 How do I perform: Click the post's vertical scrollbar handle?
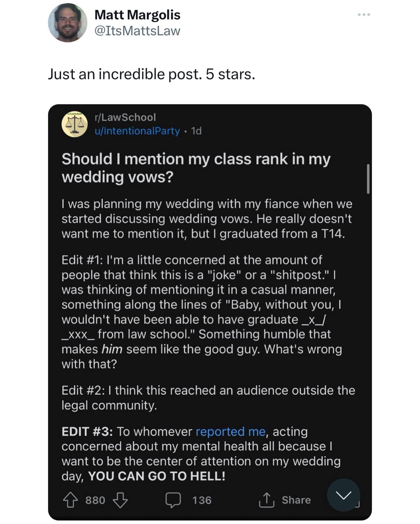click(368, 179)
